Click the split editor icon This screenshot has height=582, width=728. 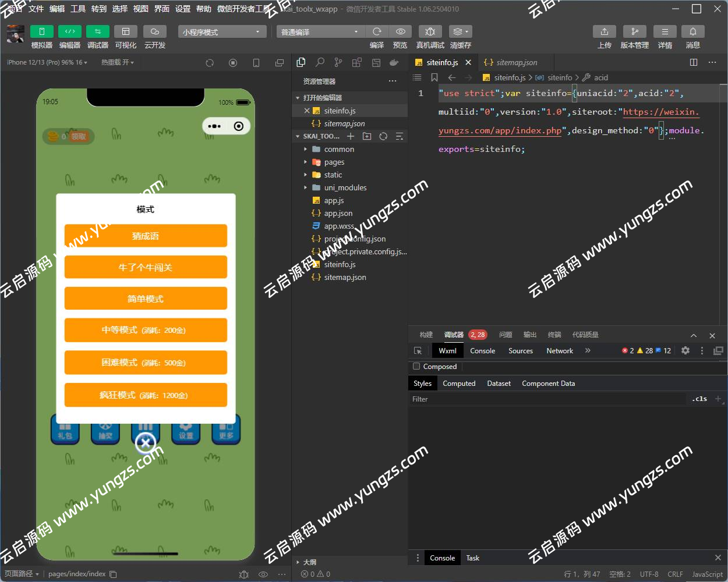click(x=694, y=62)
